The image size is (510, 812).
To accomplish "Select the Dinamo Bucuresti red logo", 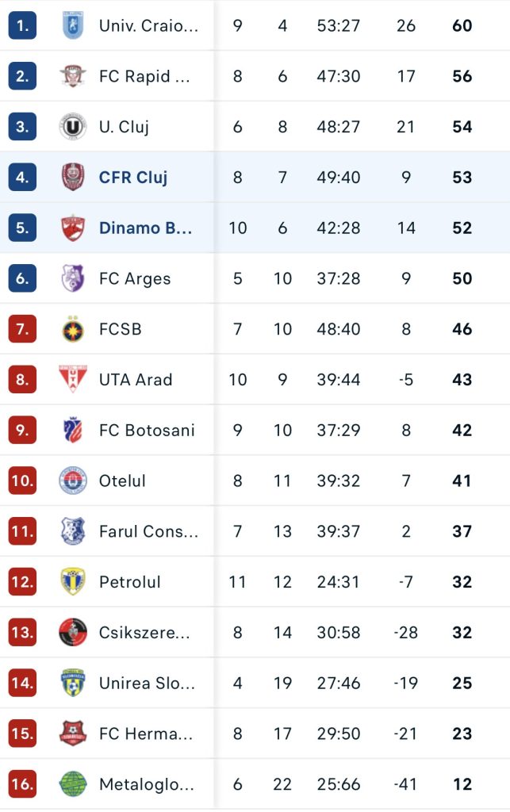I will click(72, 228).
